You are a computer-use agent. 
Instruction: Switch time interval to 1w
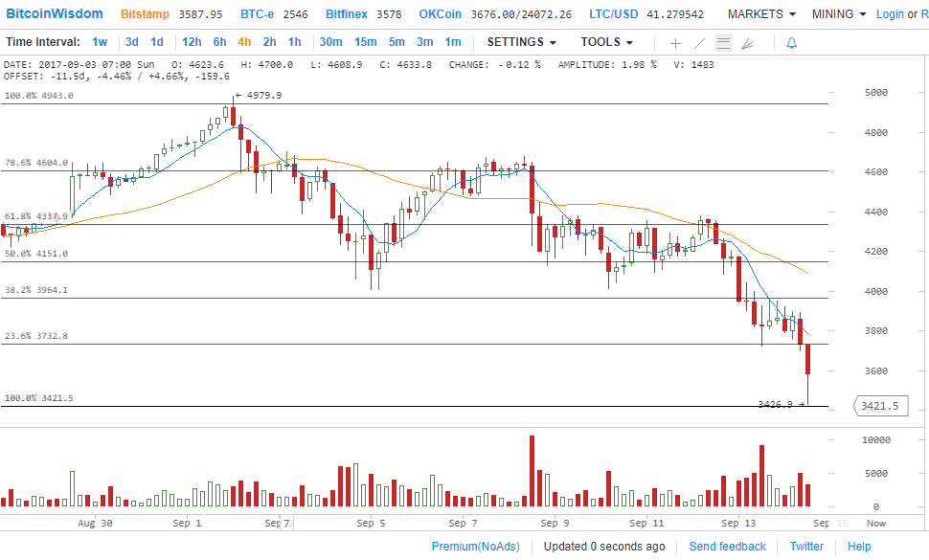100,42
